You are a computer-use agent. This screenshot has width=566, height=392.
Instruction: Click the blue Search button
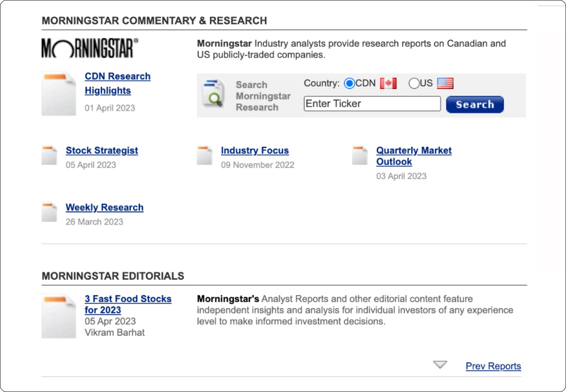point(475,104)
